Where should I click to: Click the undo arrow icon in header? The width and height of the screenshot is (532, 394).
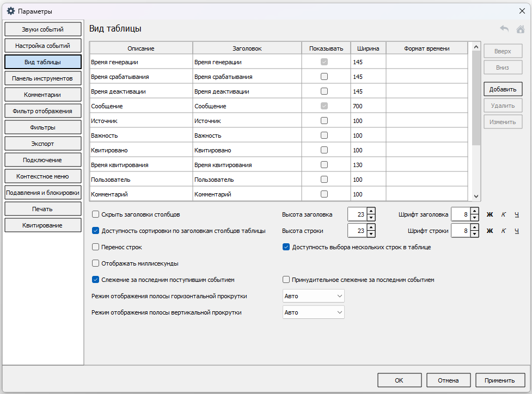[x=504, y=29]
